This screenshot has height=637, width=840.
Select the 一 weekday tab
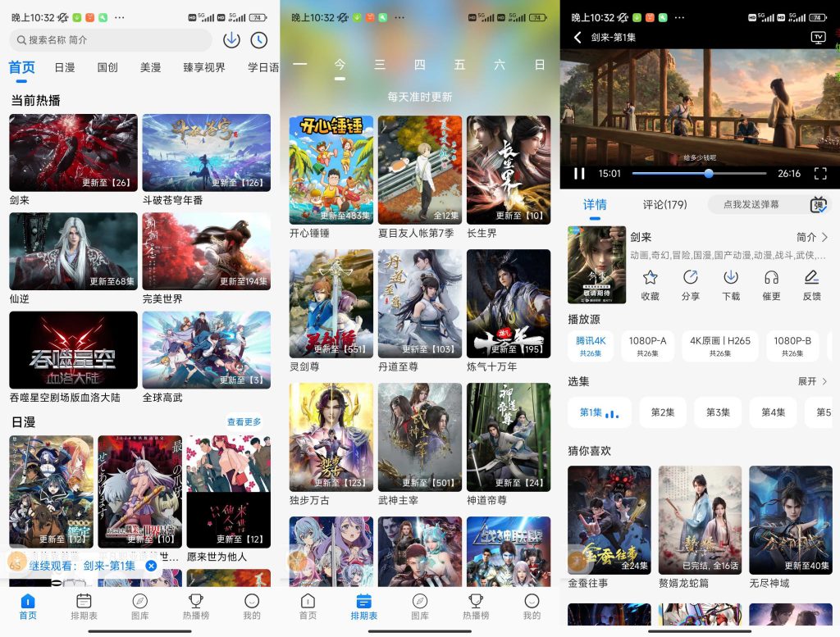pos(300,65)
